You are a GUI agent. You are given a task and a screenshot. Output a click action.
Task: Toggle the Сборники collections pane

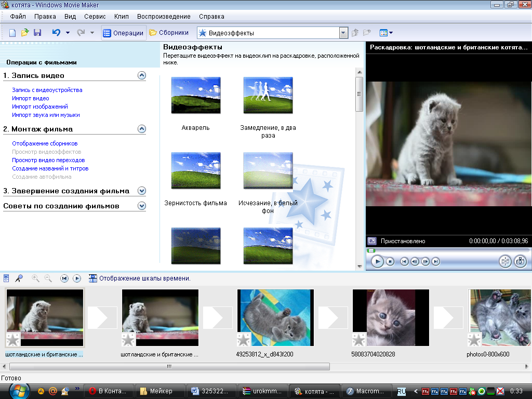coord(169,33)
